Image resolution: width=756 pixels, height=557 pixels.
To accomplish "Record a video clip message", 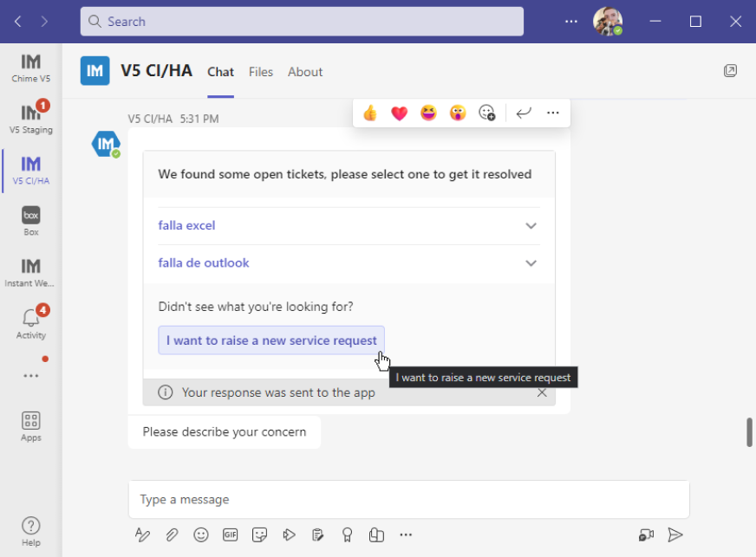I will [646, 534].
